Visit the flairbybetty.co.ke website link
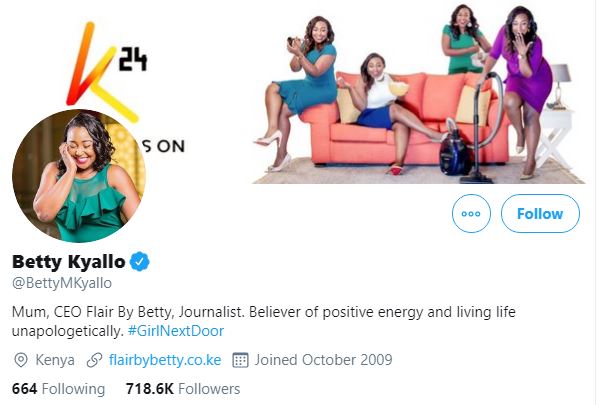 pos(163,359)
